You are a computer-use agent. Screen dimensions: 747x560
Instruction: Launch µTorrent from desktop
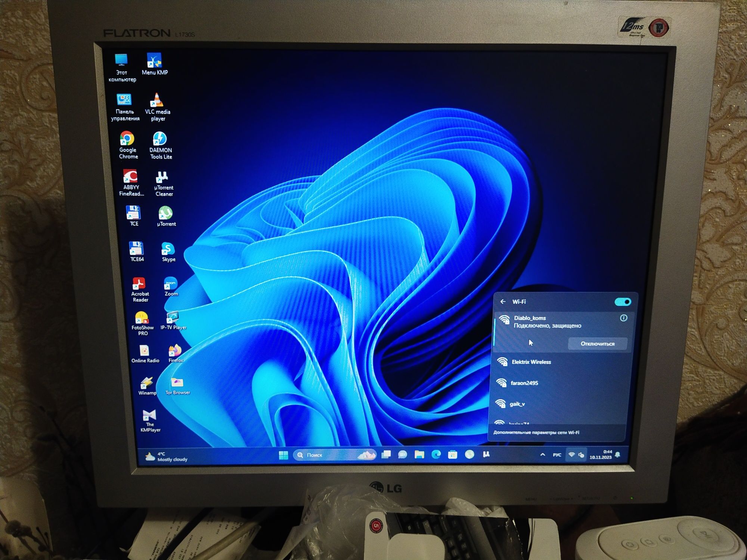point(166,217)
